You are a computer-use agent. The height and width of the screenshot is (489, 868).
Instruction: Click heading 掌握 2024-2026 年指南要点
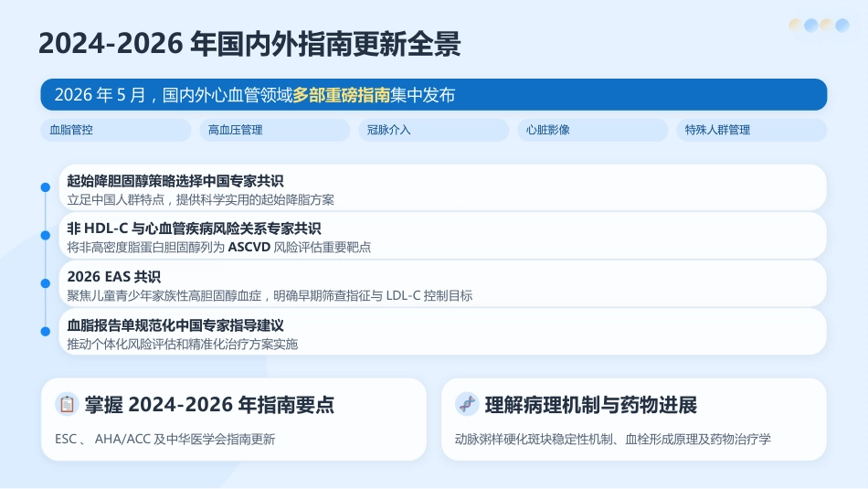pyautogui.click(x=209, y=405)
